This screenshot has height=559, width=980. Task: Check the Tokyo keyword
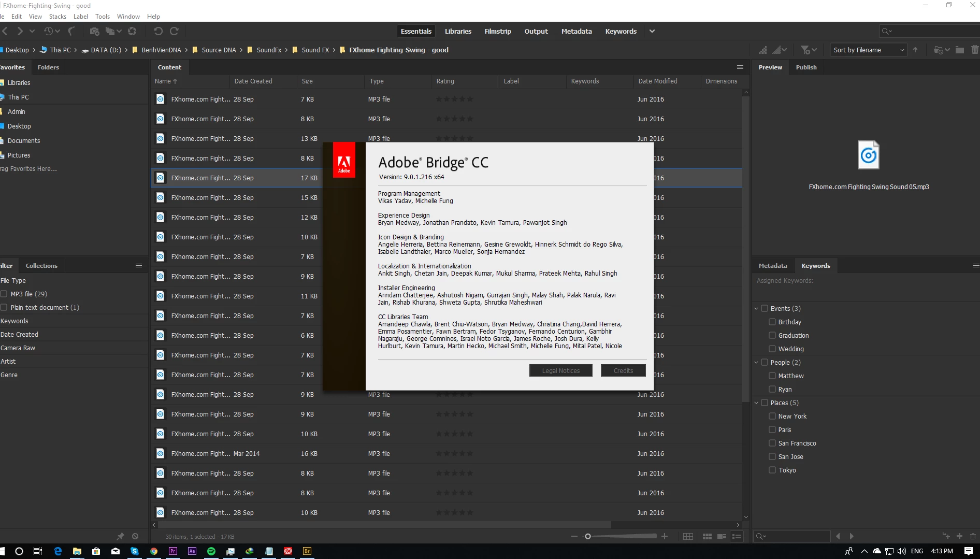772,470
